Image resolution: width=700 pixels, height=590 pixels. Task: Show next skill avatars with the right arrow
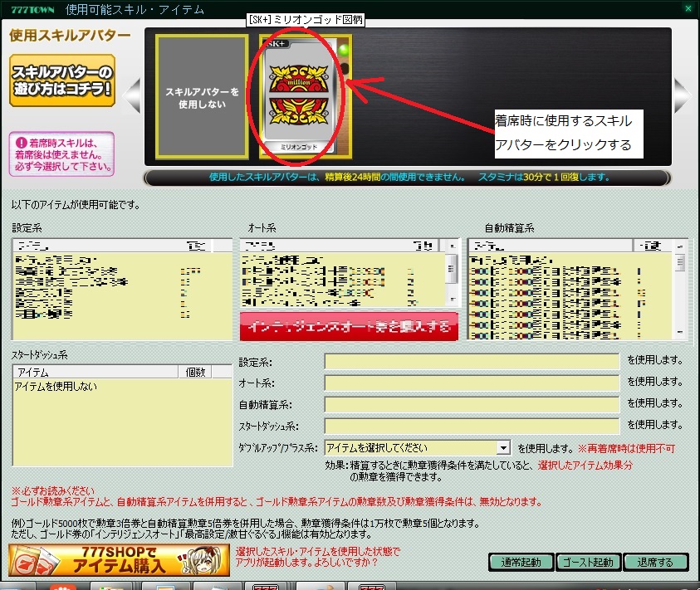point(682,95)
